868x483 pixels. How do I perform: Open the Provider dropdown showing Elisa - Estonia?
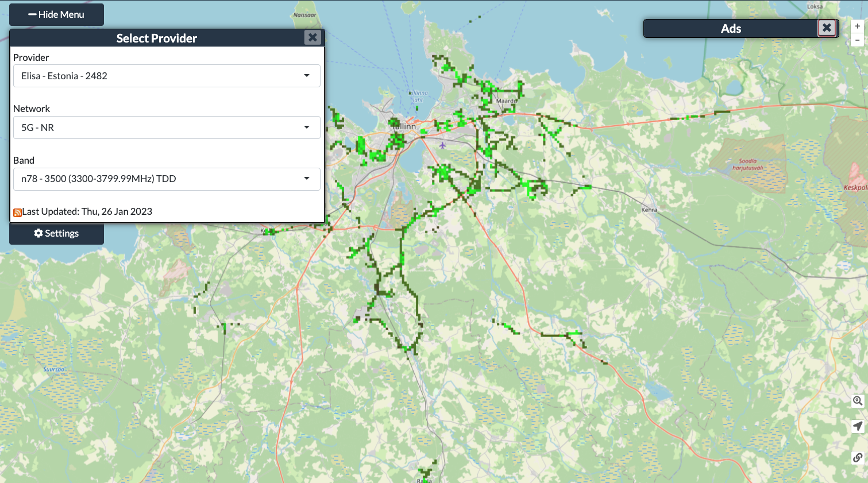coord(167,76)
